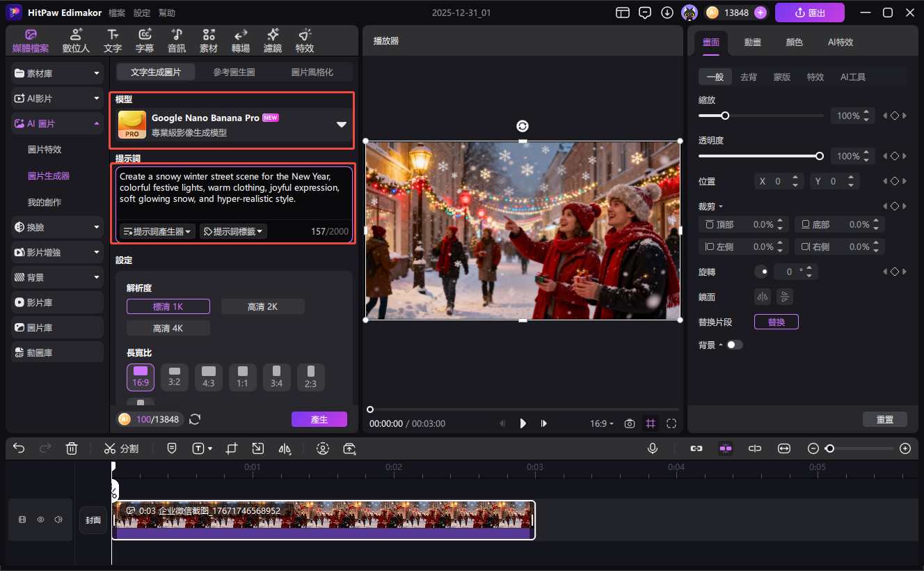Viewport: 924px width, 571px height.
Task: Select the 高清 2K resolution option
Action: click(x=262, y=306)
